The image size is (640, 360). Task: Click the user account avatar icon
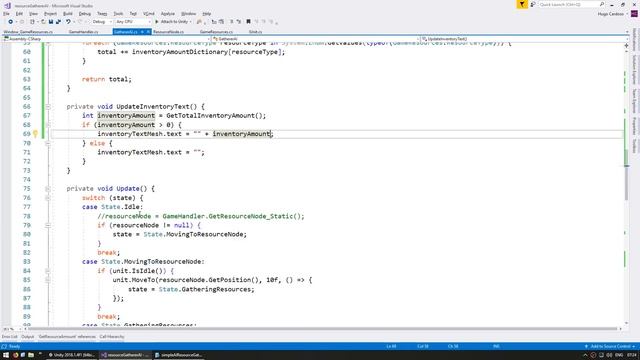(x=634, y=14)
